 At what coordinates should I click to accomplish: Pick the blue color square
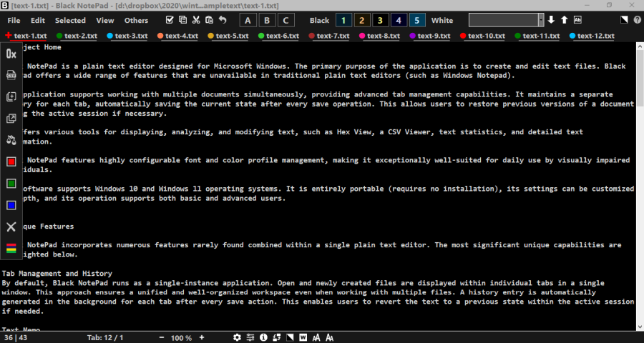coord(11,205)
